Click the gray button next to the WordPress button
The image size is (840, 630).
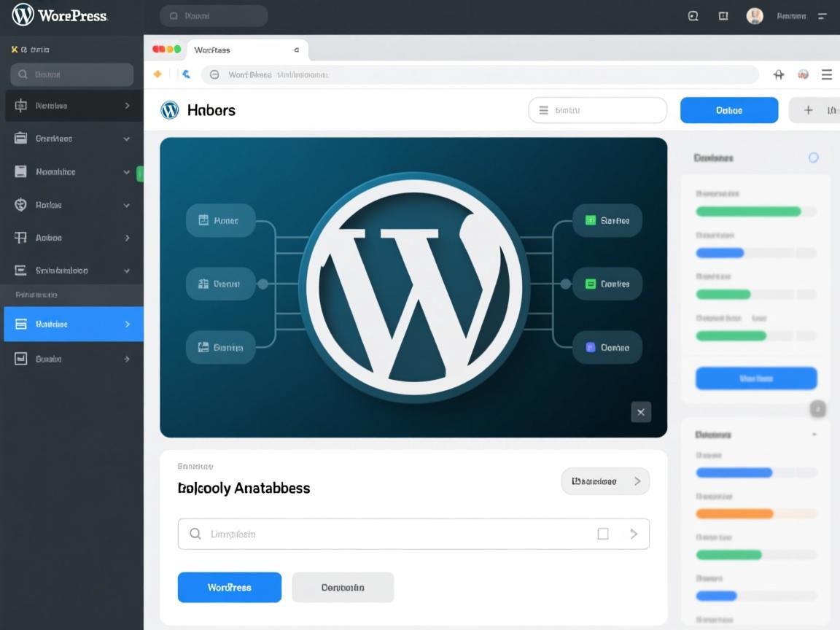point(343,587)
